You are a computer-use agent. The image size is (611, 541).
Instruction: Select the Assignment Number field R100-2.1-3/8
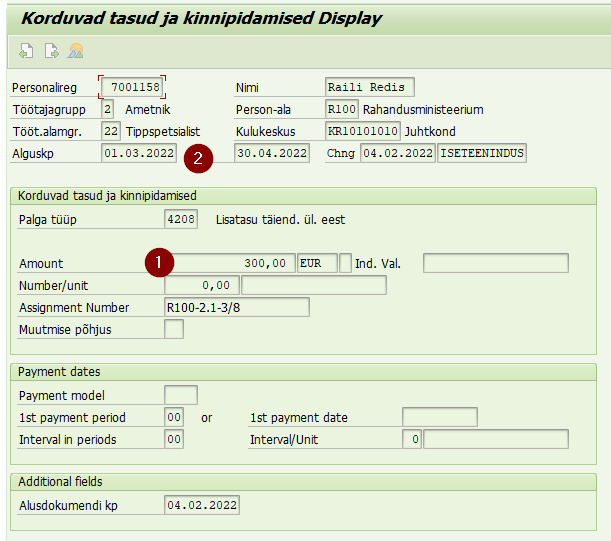click(x=237, y=307)
